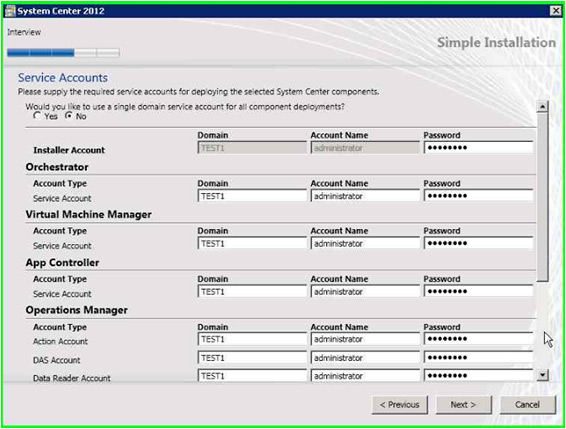Click the Data Reader Account password field

(478, 376)
